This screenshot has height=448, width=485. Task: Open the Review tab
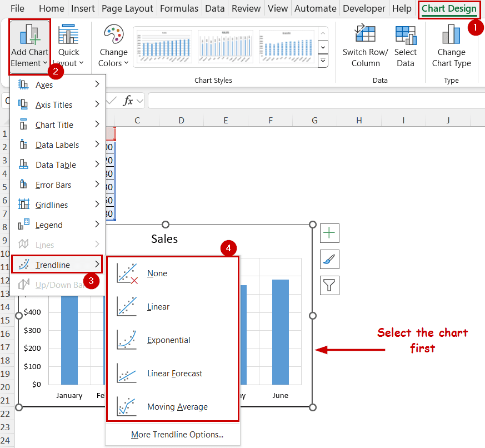[x=246, y=8]
